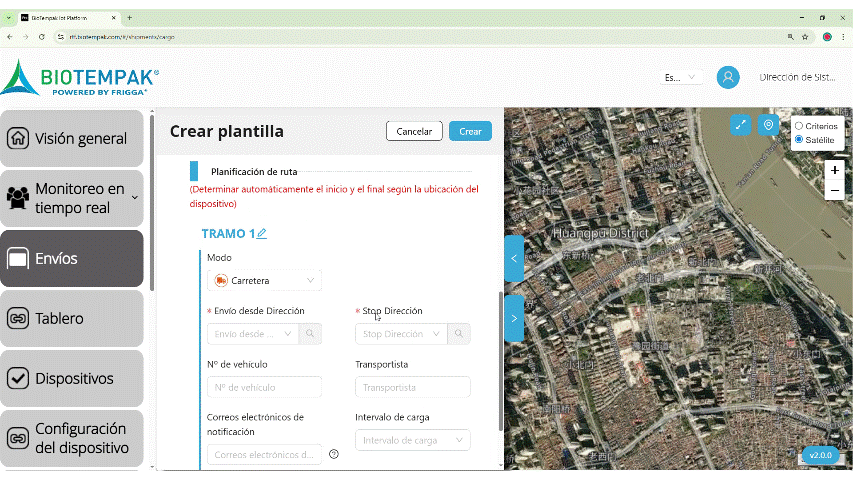Viewport: 853px width, 480px height.
Task: Click the Visión general home icon
Action: click(x=18, y=138)
